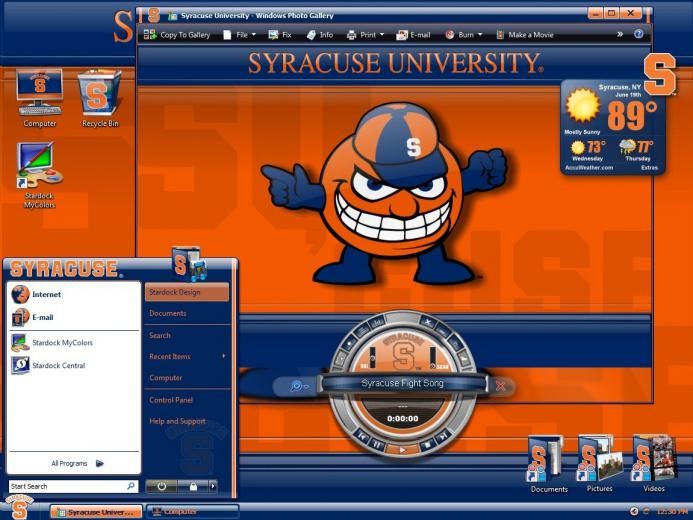Click Syracuse Fight Song title bar
Screen dimensions: 693x520
click(x=402, y=383)
